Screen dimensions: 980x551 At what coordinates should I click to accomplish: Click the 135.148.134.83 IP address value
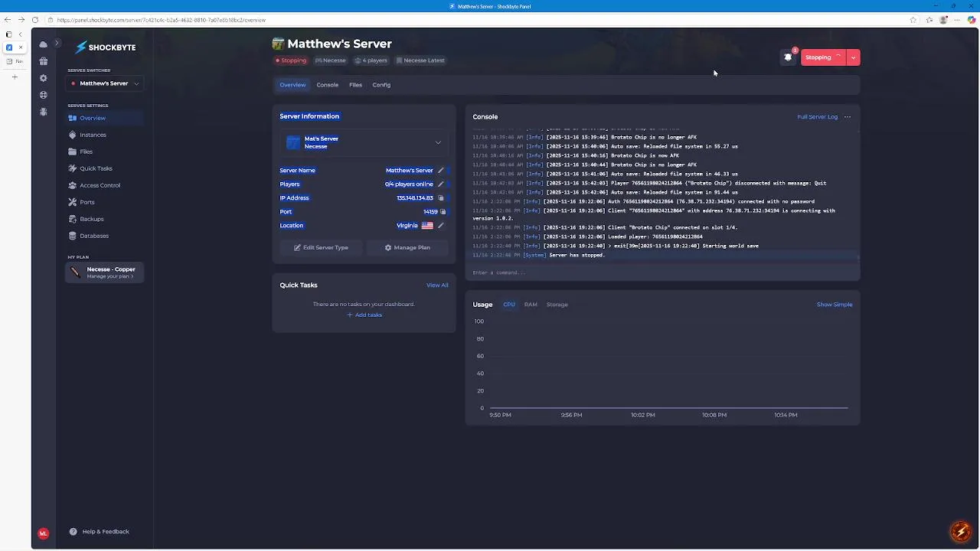415,198
